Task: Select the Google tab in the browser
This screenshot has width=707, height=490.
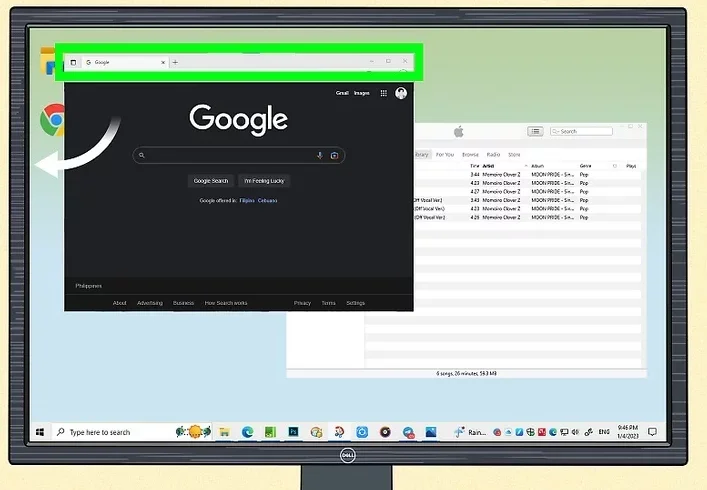Action: click(x=125, y=62)
